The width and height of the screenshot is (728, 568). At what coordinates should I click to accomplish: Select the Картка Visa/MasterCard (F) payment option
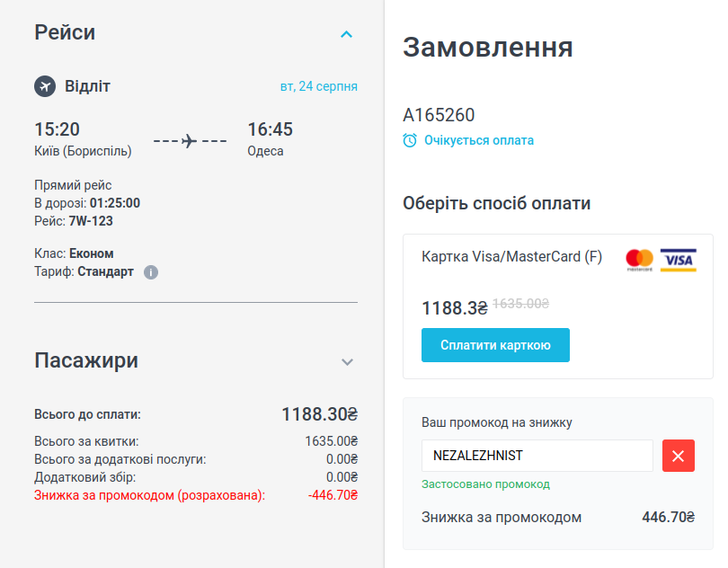[511, 257]
